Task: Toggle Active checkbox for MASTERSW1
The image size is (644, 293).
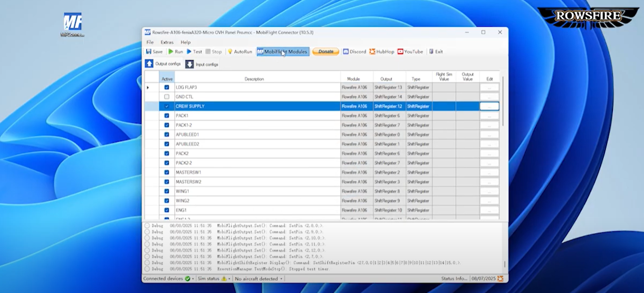Action: tap(167, 173)
